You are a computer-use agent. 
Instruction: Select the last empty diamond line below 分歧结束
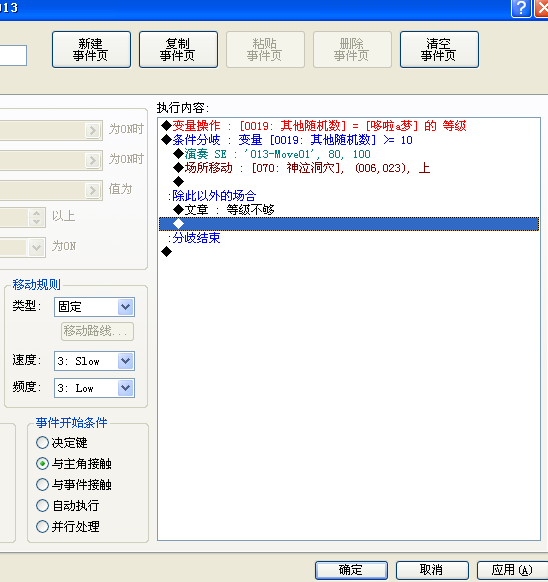point(349,252)
